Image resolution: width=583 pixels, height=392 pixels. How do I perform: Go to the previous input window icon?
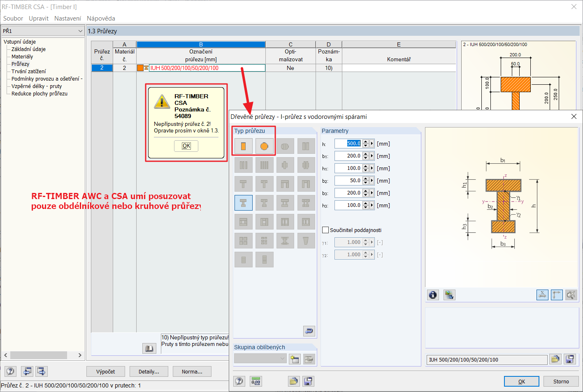click(x=27, y=371)
